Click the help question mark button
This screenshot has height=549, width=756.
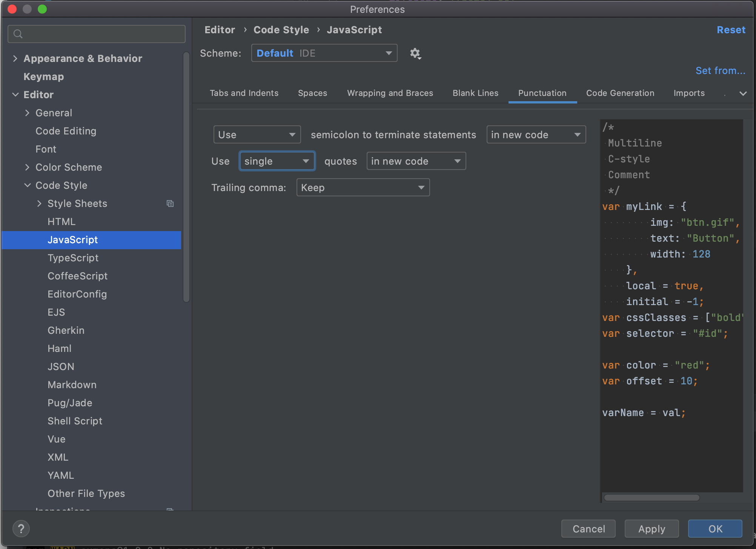click(21, 529)
